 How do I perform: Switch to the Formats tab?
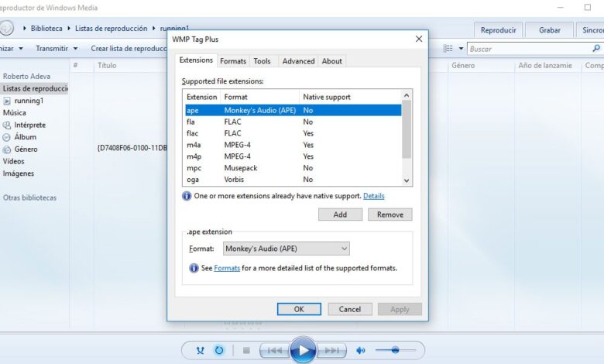tap(233, 61)
